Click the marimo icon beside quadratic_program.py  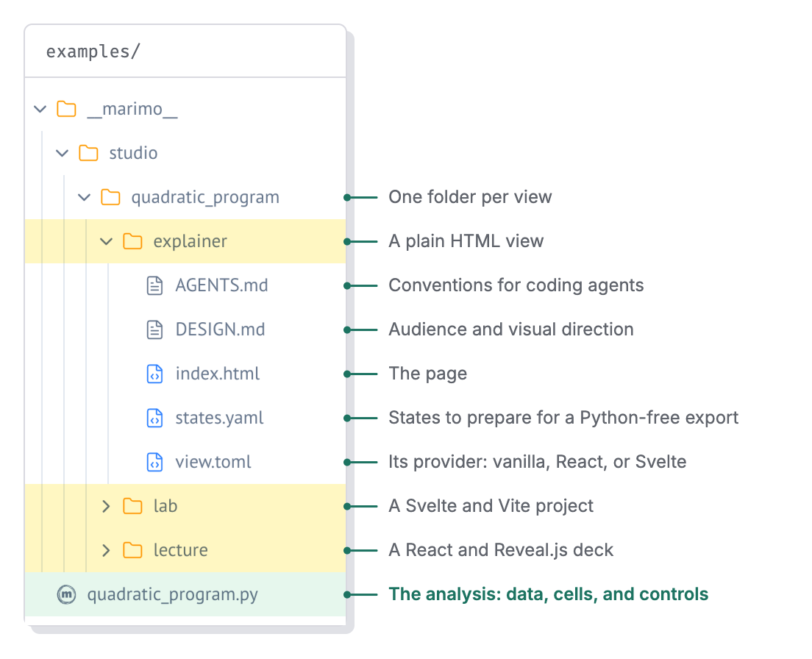click(66, 594)
